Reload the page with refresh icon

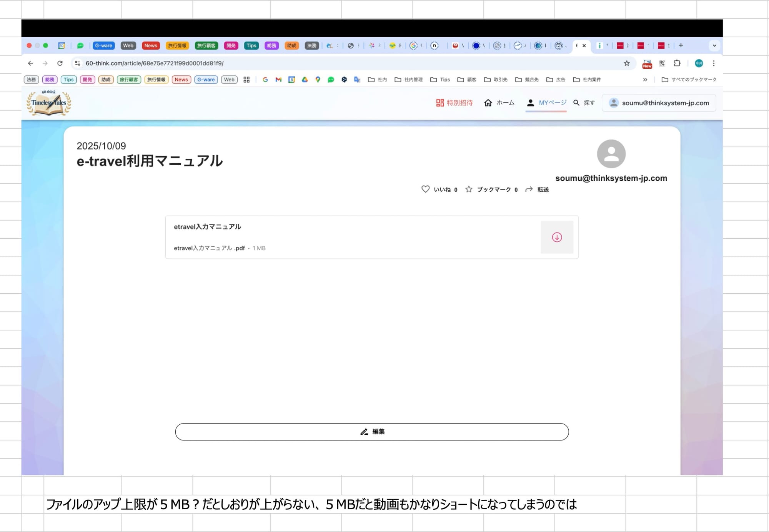[60, 63]
